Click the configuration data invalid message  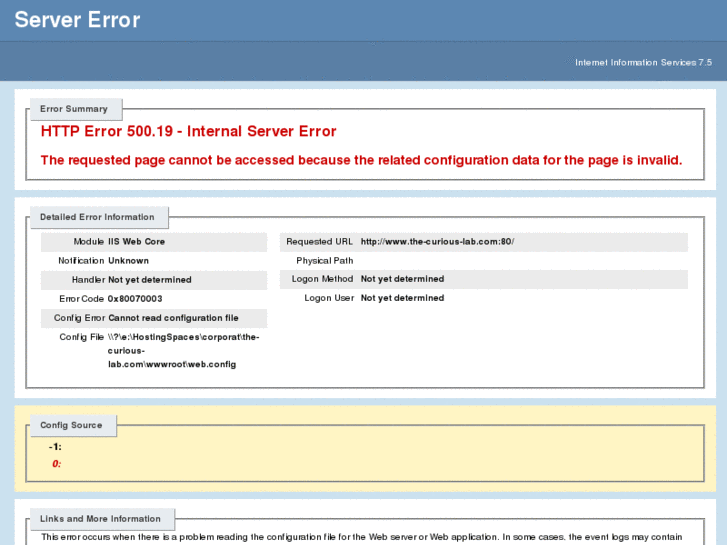click(x=361, y=160)
